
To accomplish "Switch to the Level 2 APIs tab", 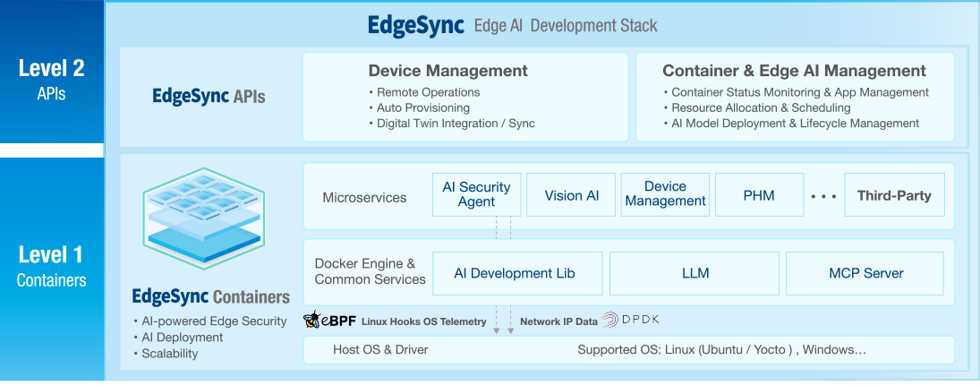I will point(52,79).
